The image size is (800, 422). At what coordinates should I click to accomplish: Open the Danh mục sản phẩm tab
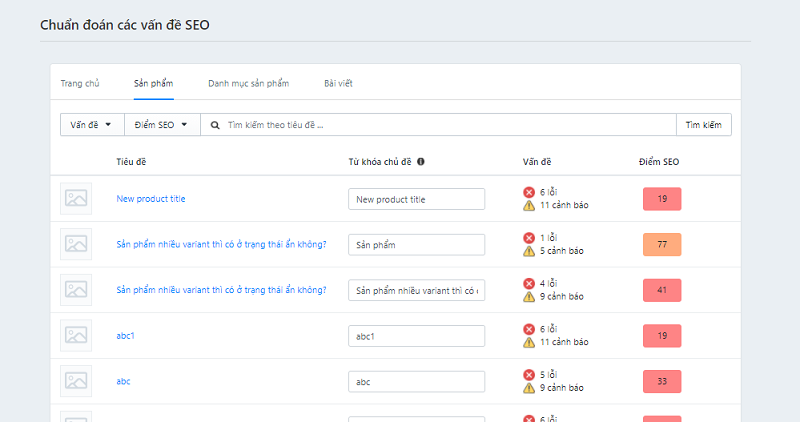pos(248,83)
